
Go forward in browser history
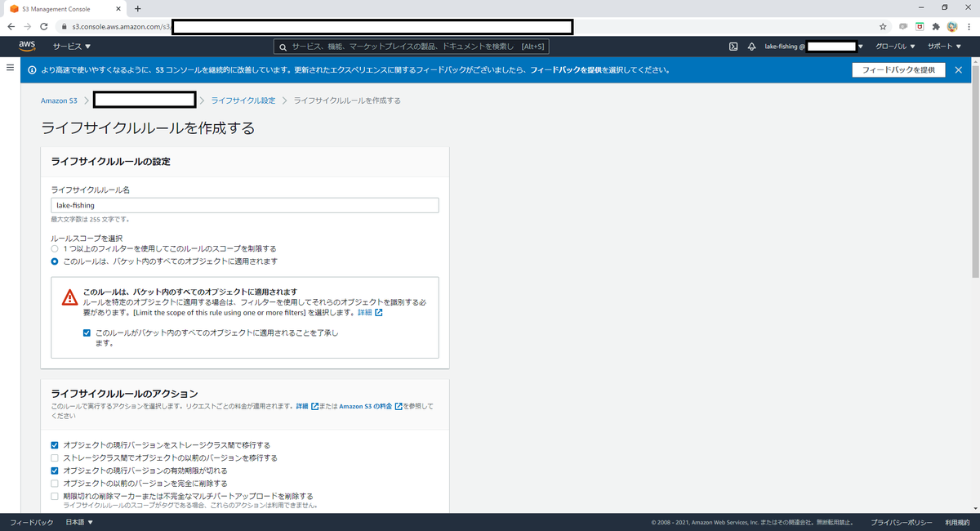point(27,26)
